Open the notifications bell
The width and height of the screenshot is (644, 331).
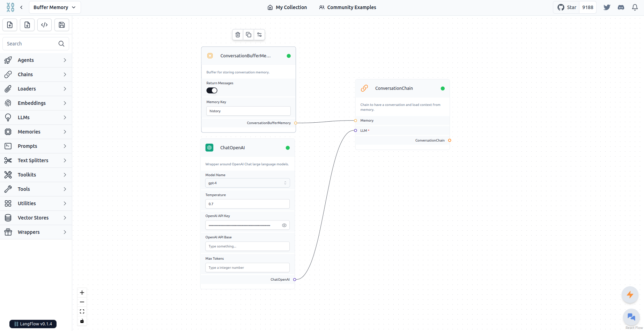[635, 7]
